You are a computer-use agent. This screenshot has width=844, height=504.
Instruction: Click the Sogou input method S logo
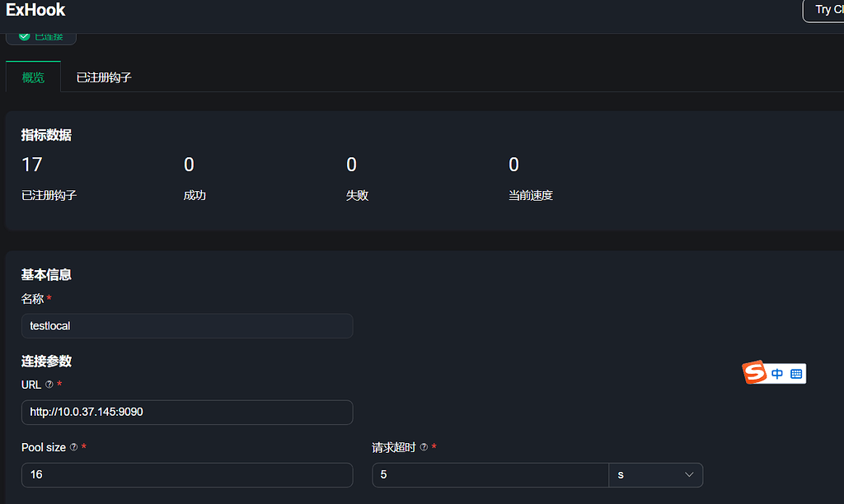pyautogui.click(x=755, y=373)
